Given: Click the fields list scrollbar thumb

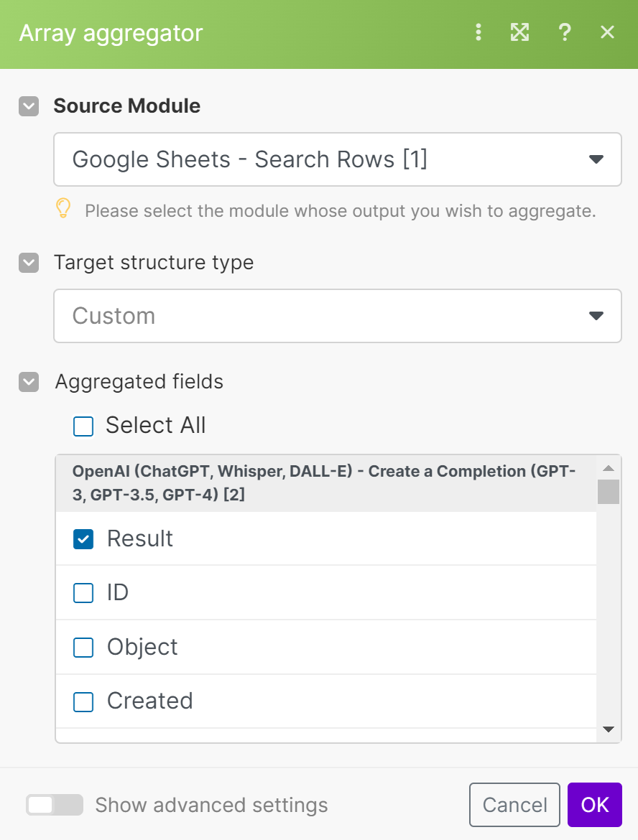Looking at the screenshot, I should [x=609, y=492].
